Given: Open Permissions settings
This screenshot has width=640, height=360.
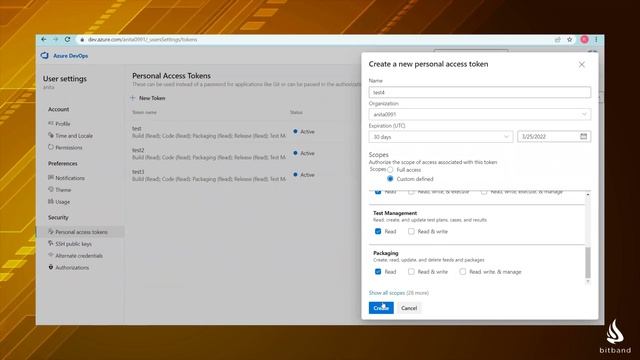Looking at the screenshot, I should tap(69, 147).
